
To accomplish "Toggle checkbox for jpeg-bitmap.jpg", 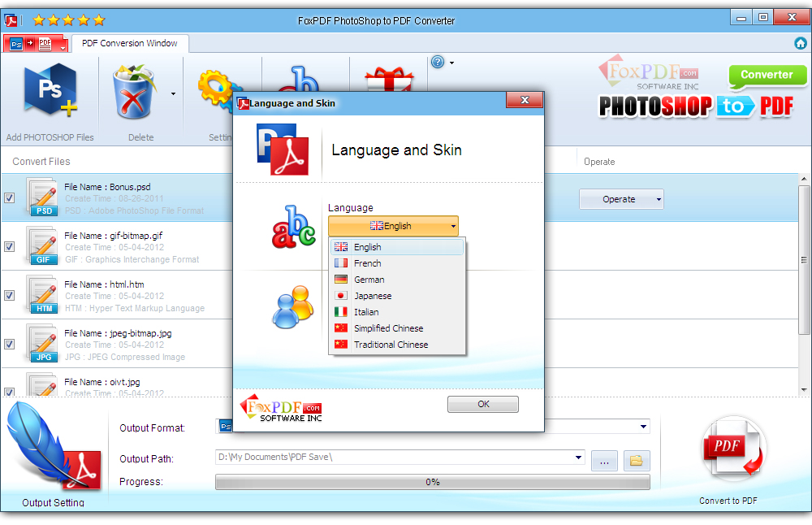I will 9,344.
